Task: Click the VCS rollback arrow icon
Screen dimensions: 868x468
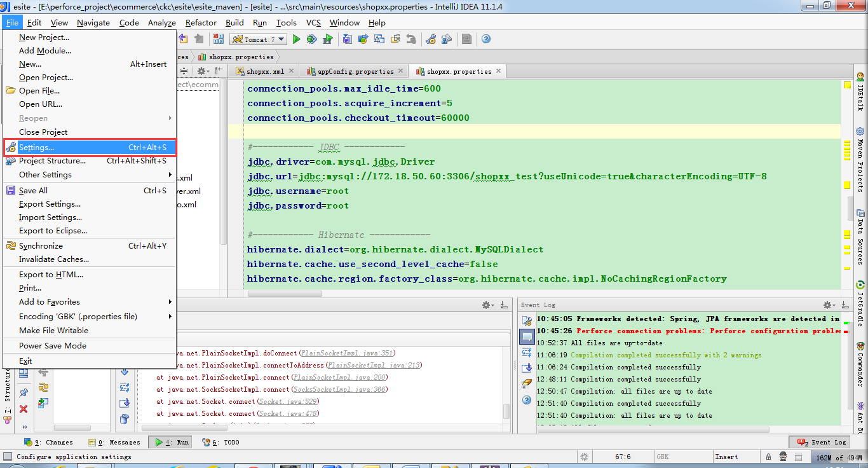Action: pyautogui.click(x=411, y=39)
